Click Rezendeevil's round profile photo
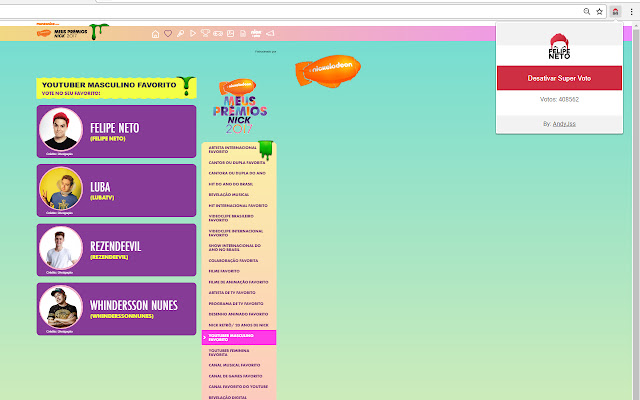 [61, 248]
